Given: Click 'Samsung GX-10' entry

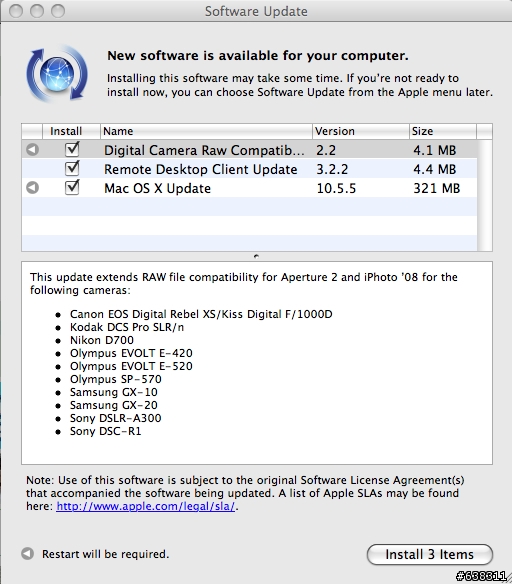Looking at the screenshot, I should coord(114,392).
